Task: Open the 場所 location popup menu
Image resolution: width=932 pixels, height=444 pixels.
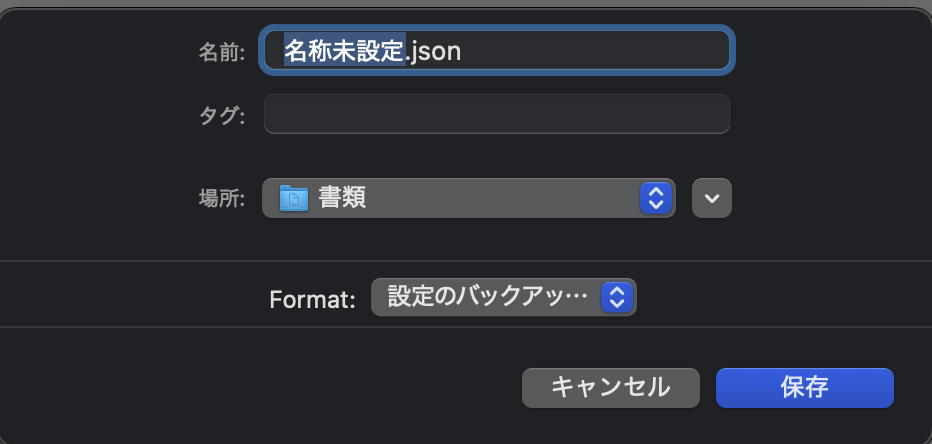Action: [468, 198]
